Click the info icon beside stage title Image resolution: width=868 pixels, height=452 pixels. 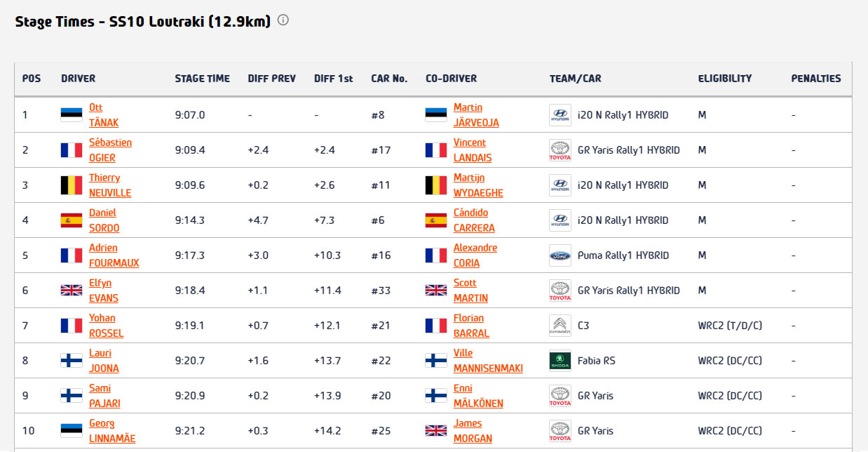point(283,20)
